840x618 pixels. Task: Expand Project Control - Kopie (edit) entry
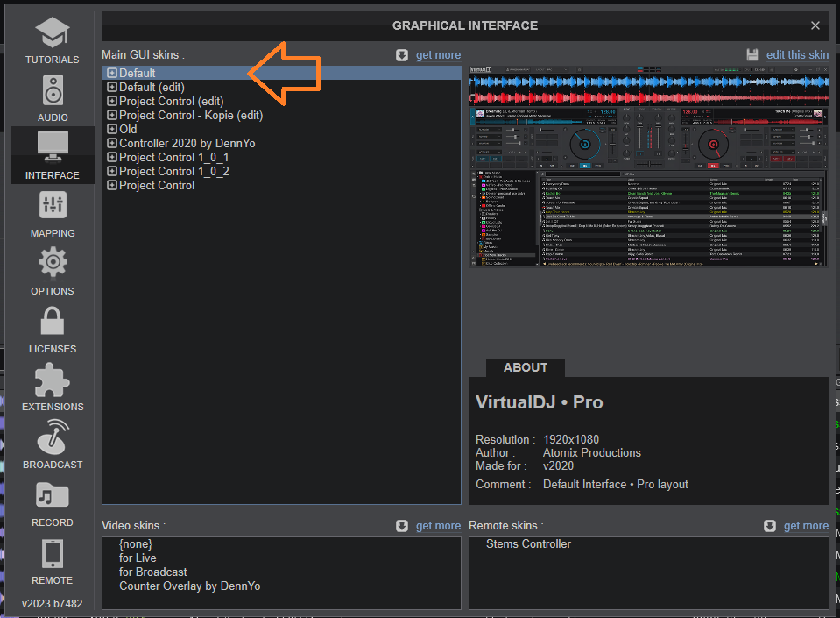[x=112, y=115]
